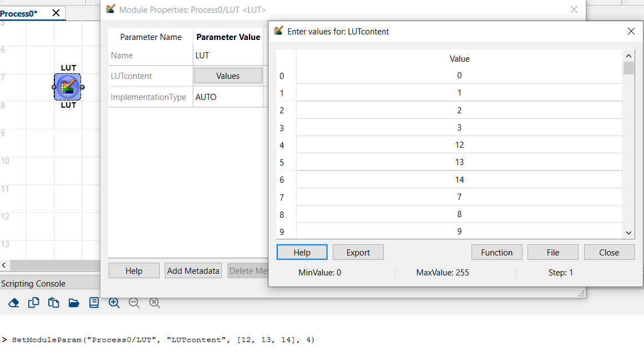The height and width of the screenshot is (356, 644).
Task: Edit the ImplementationType AUTO field
Action: coord(228,97)
